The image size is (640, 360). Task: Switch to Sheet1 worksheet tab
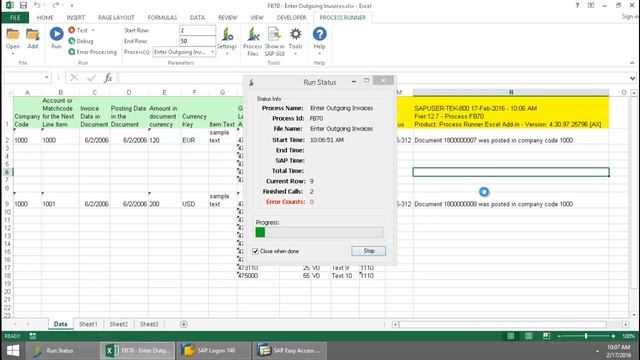[x=88, y=324]
